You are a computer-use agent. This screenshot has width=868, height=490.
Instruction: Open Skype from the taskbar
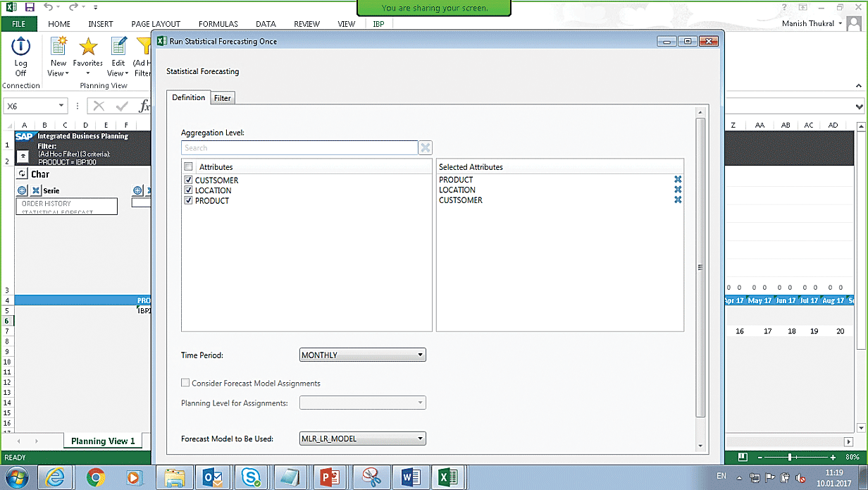pyautogui.click(x=250, y=477)
